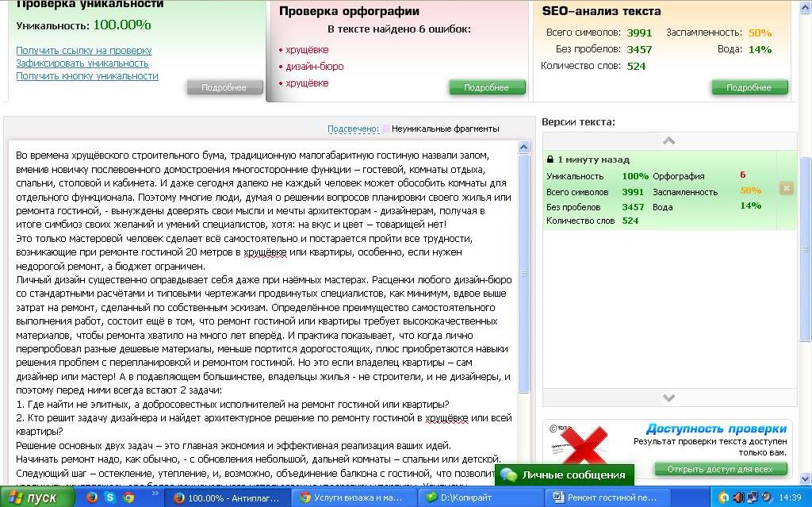The image size is (812, 507).
Task: Click the first 'хрущёвке' spelling error item
Action: [x=307, y=50]
